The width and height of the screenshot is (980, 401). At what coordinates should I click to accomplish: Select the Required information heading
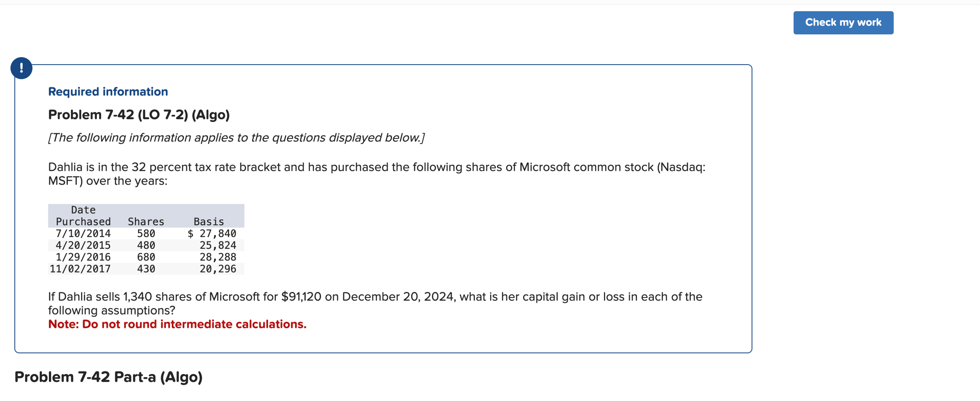(108, 91)
